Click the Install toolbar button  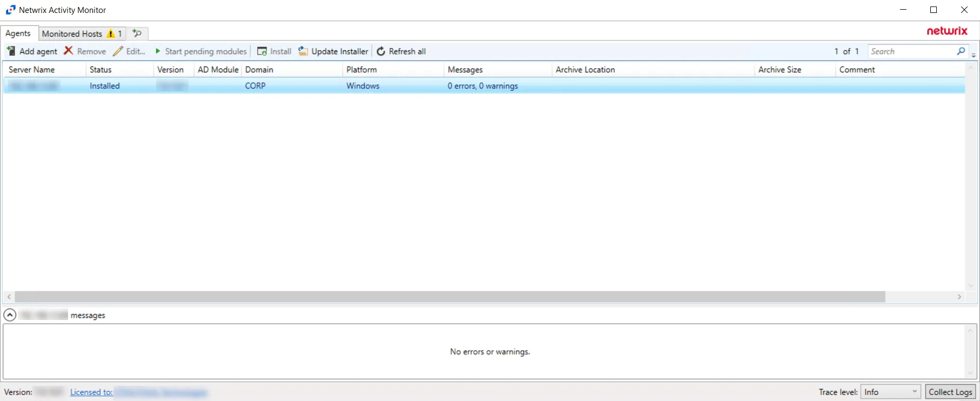coord(274,51)
